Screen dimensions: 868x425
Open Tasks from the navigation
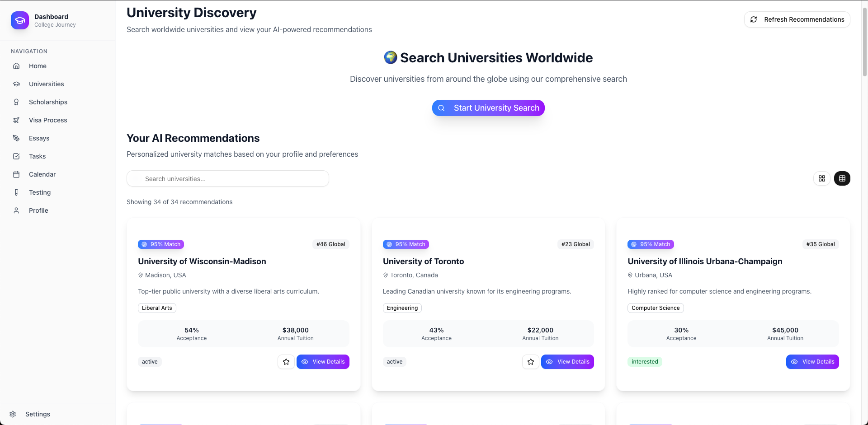[x=37, y=156]
